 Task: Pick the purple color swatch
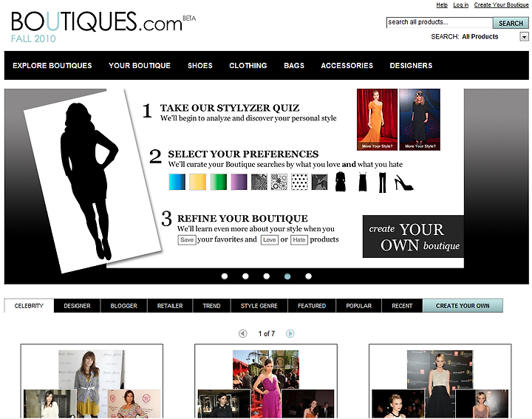coord(239,182)
